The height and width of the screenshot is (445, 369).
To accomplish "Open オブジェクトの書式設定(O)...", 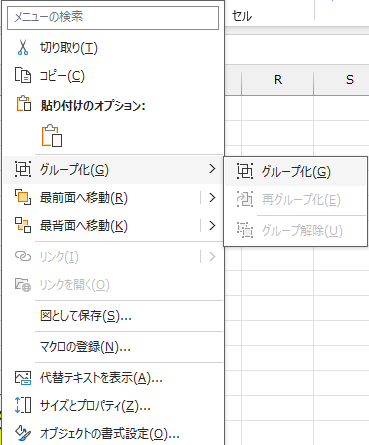I will click(x=113, y=433).
